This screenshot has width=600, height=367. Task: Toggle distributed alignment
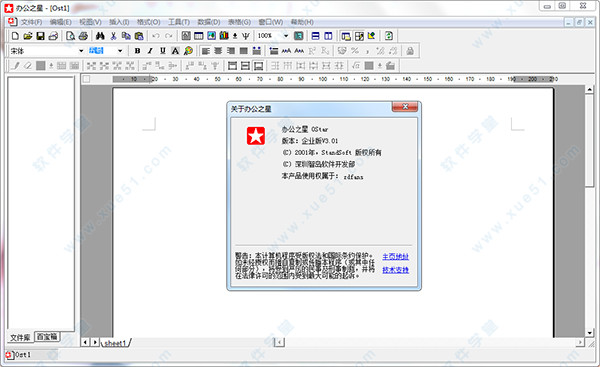pyautogui.click(x=257, y=51)
